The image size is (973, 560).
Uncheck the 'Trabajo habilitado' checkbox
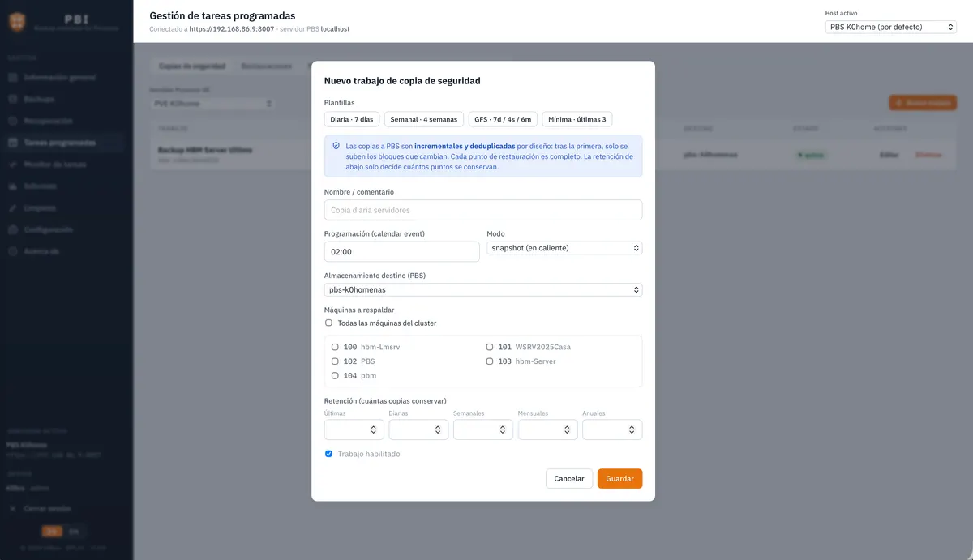328,454
